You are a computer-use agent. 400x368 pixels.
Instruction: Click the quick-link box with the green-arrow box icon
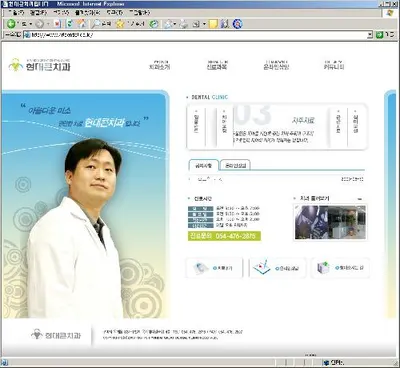coord(340,268)
